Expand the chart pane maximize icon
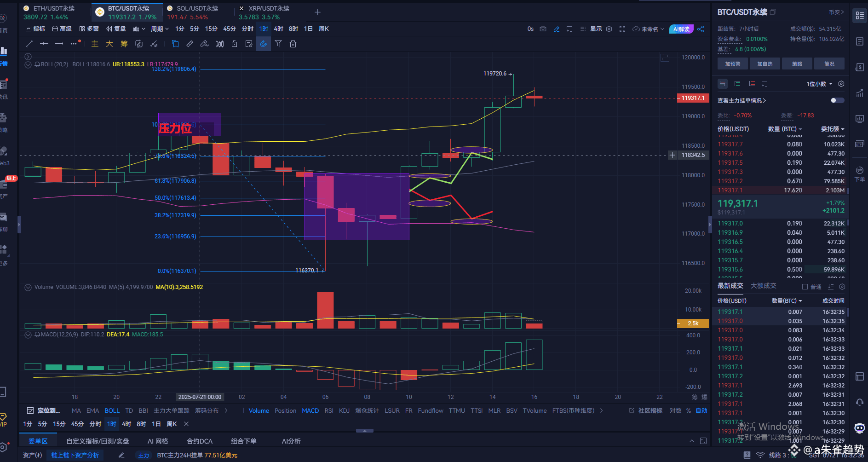This screenshot has height=462, width=868. point(665,58)
